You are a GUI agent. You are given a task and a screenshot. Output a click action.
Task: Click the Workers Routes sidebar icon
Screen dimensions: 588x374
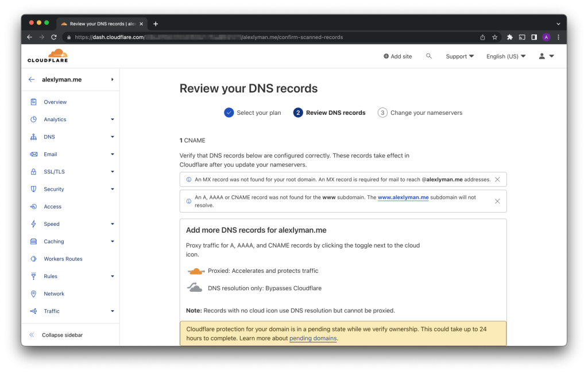33,259
